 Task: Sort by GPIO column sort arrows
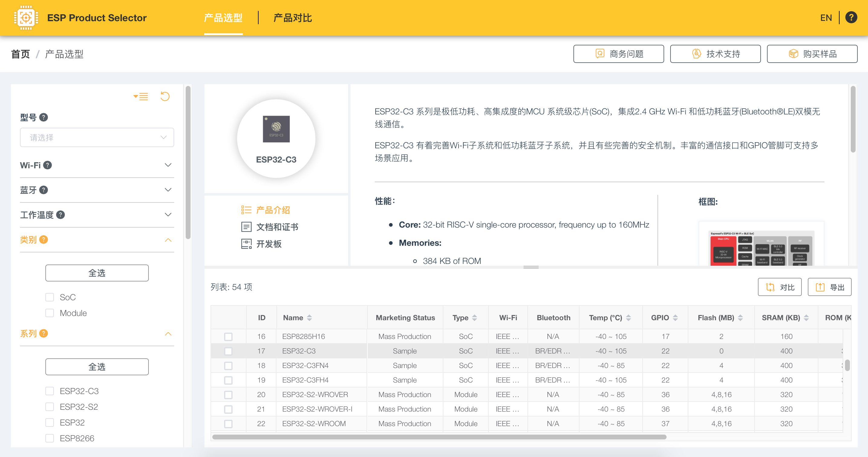tap(675, 317)
